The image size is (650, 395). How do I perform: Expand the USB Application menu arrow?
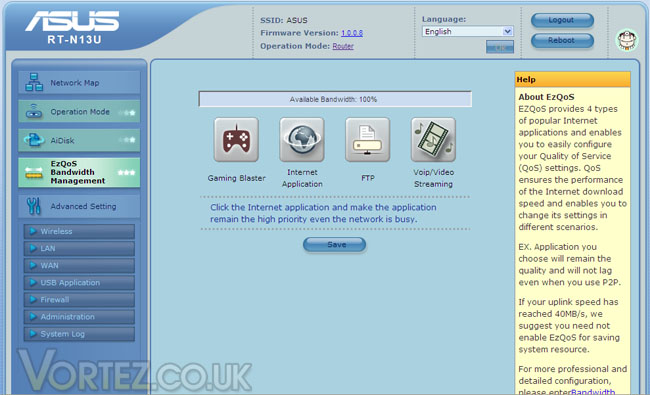pos(33,282)
